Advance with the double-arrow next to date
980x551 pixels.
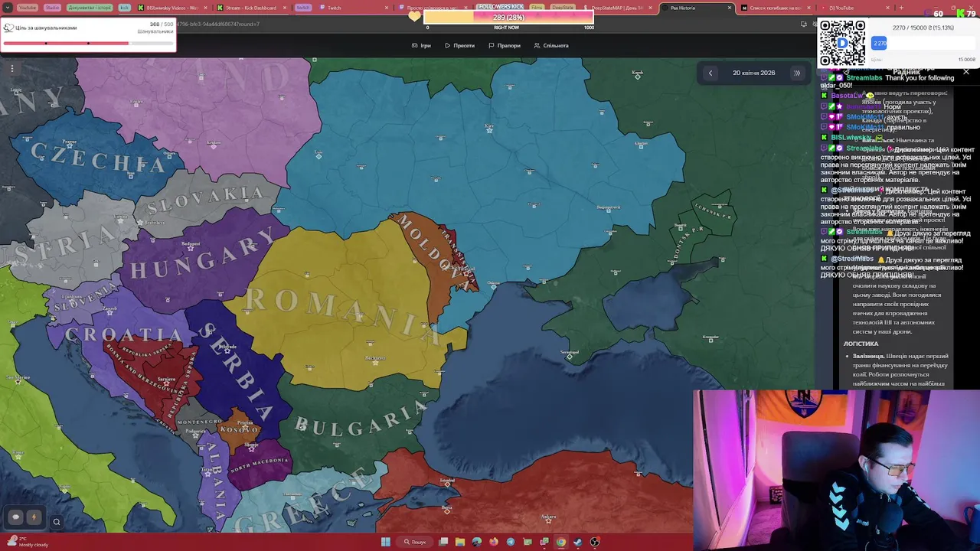coord(796,73)
